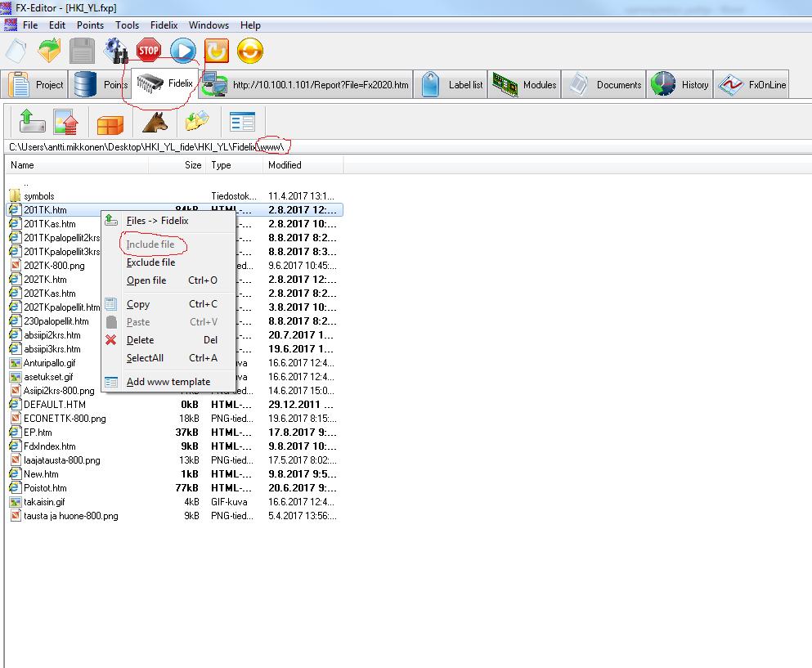Choose SelectAll in context menu

(168, 358)
